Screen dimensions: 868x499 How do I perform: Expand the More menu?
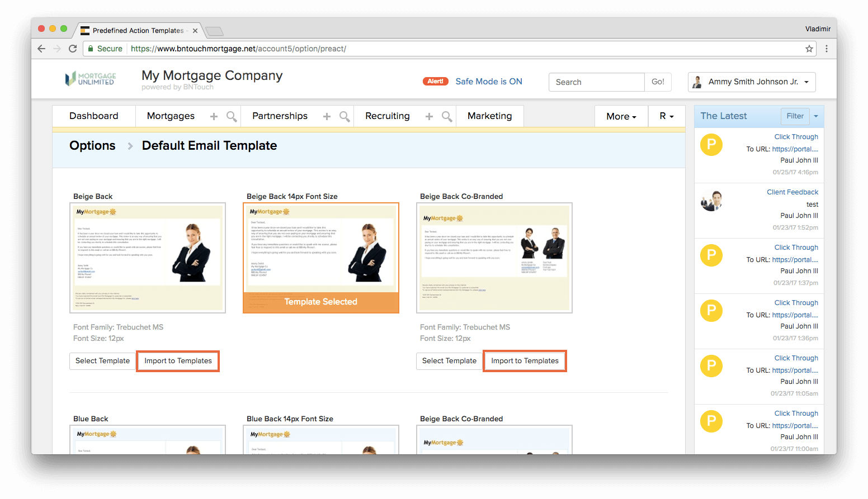[621, 116]
